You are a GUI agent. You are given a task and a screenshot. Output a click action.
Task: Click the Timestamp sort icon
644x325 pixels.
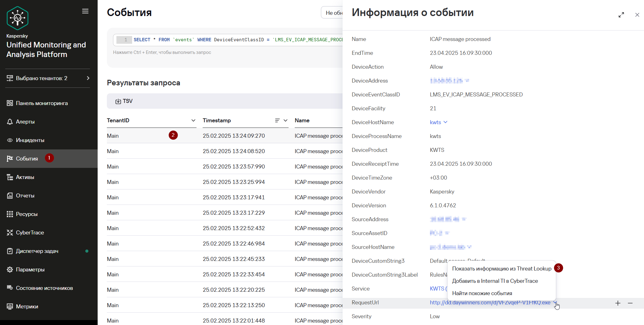coord(277,120)
